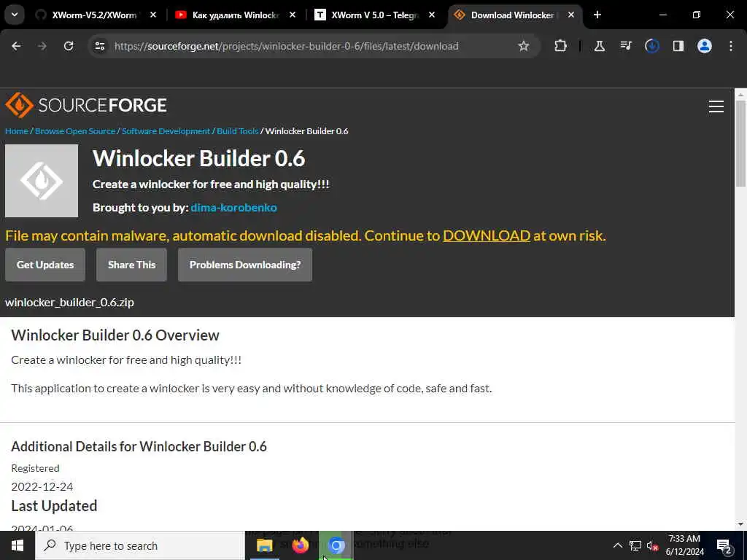Image resolution: width=747 pixels, height=560 pixels.
Task: Open Software Development breadcrumb link
Action: (166, 131)
